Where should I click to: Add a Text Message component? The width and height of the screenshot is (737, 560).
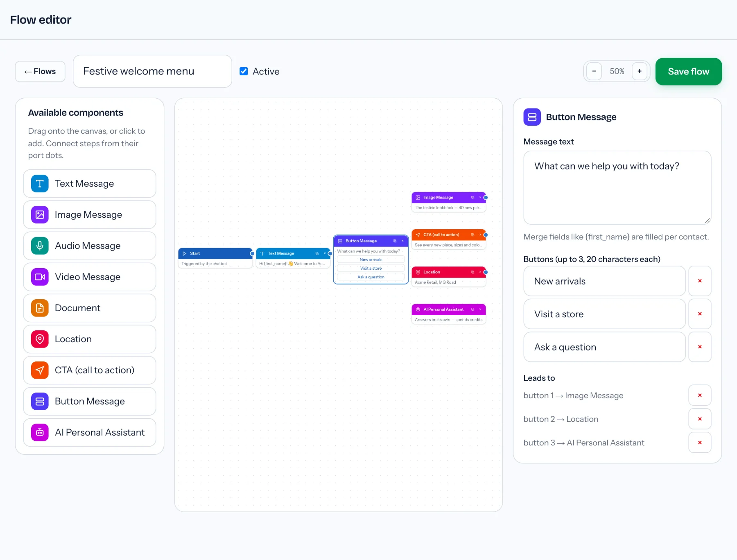click(90, 183)
